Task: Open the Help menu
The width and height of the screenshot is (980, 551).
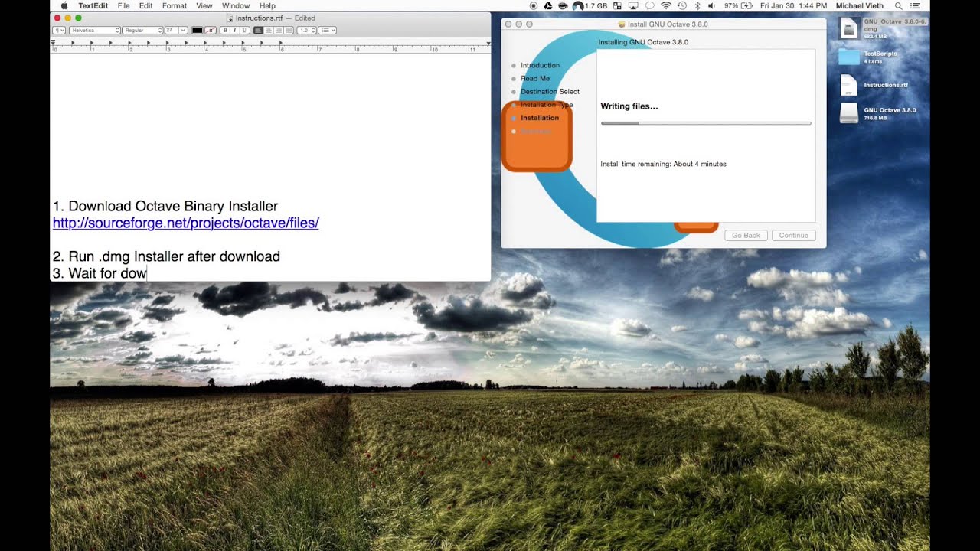Action: 267,5
